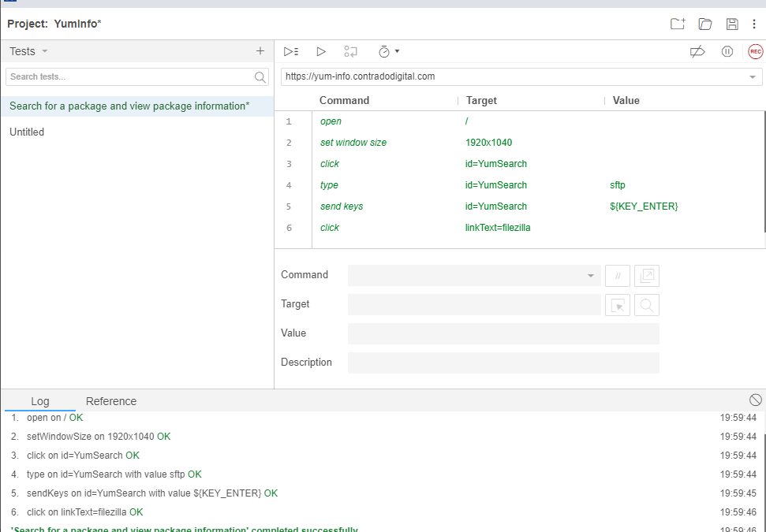Select the 'send keys' command row
This screenshot has width=766, height=532.
click(520, 206)
